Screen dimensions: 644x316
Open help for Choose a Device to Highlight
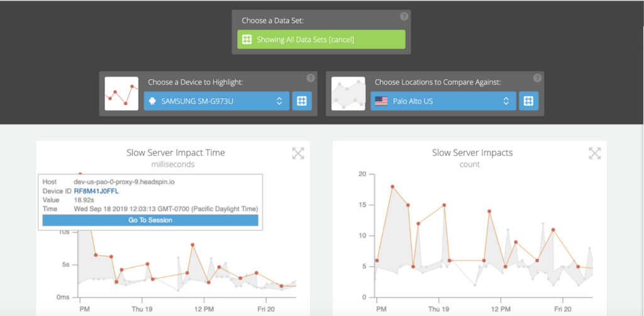click(x=311, y=78)
